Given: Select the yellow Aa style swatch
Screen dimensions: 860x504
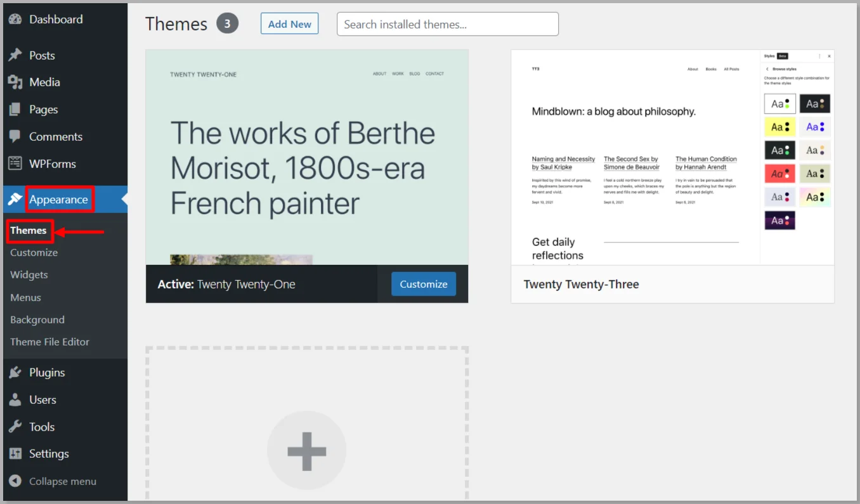Looking at the screenshot, I should pyautogui.click(x=780, y=127).
